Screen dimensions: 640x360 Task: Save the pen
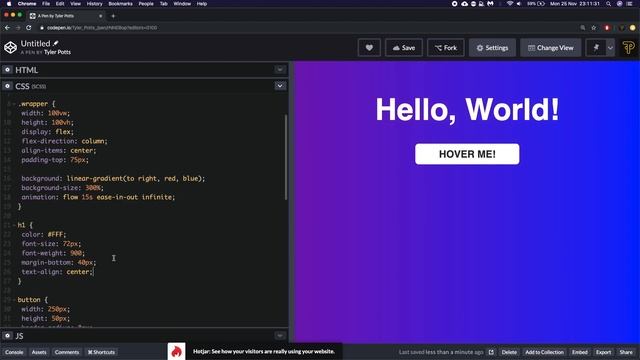[404, 48]
